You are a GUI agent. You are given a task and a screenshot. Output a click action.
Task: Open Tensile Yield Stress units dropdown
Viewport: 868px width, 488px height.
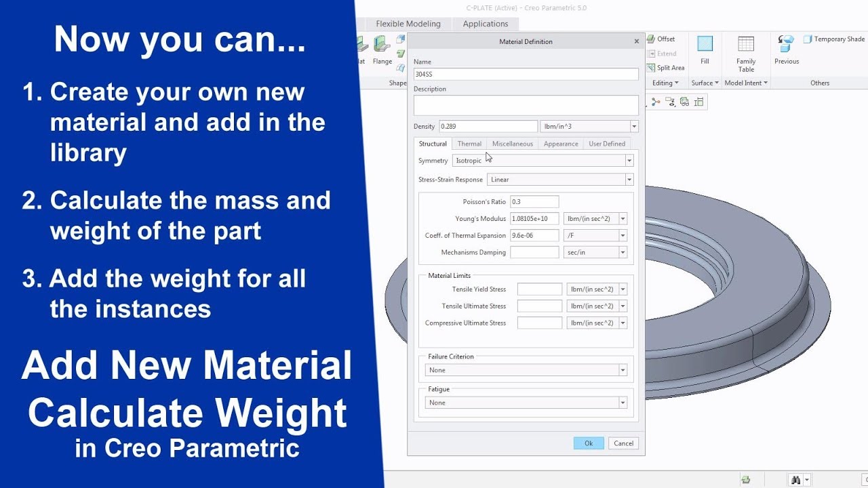(x=623, y=289)
